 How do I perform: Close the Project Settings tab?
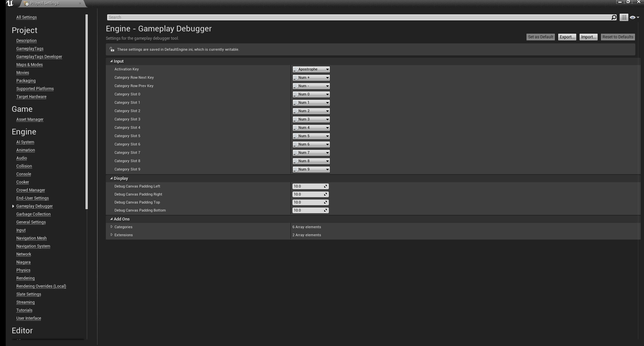[x=80, y=3]
